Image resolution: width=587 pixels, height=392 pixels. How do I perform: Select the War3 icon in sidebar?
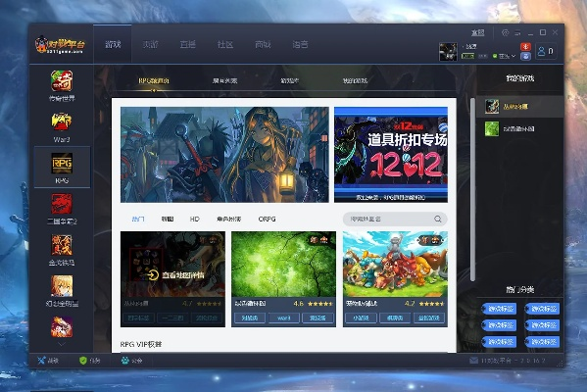point(62,122)
